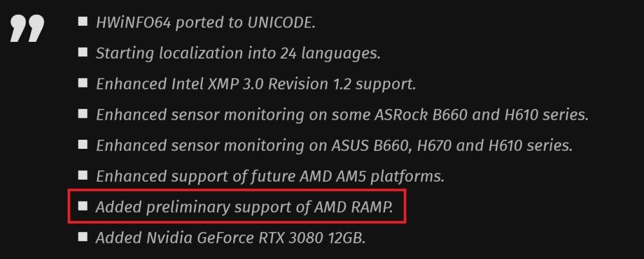Click the bullet beside GeForce RTX 3080 line
This screenshot has width=644, height=259.
click(83, 237)
